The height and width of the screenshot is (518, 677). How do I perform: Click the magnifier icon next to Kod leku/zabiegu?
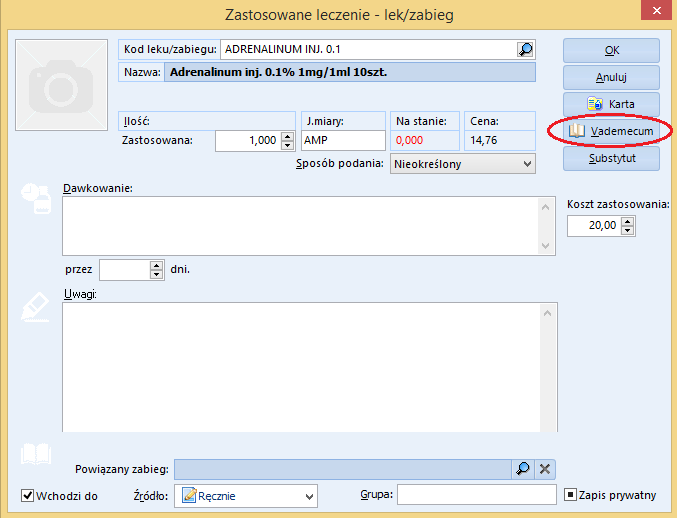pyautogui.click(x=525, y=50)
